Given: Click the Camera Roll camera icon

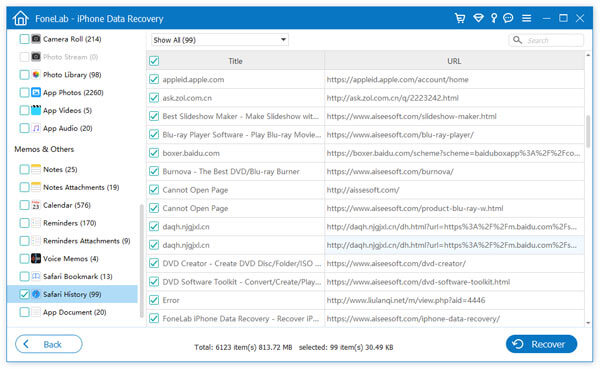Looking at the screenshot, I should [x=36, y=39].
